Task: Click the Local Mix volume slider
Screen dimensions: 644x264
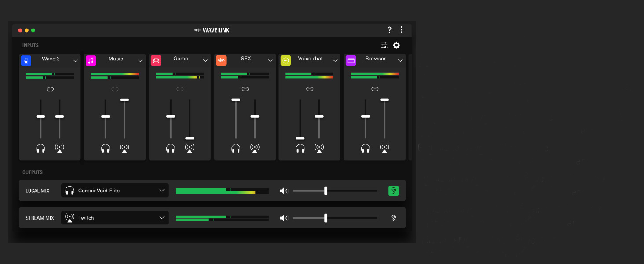Action: coord(335,191)
